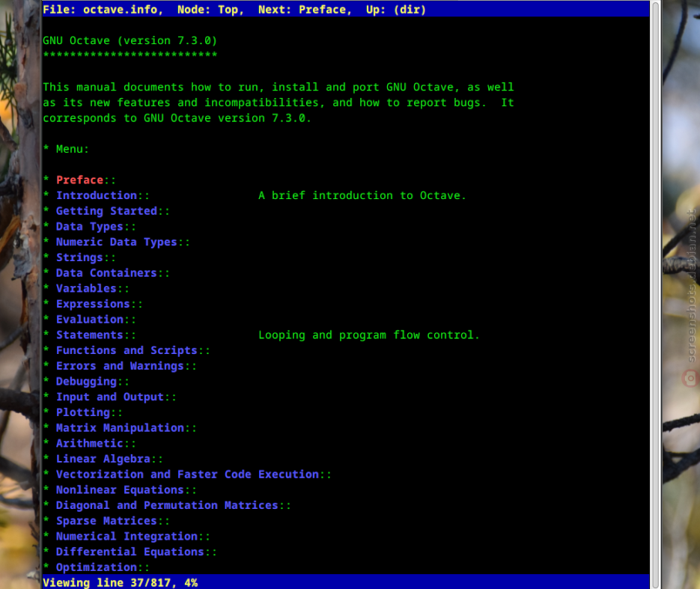Open the Numeric Data Types node
This screenshot has height=589, width=700.
(117, 242)
